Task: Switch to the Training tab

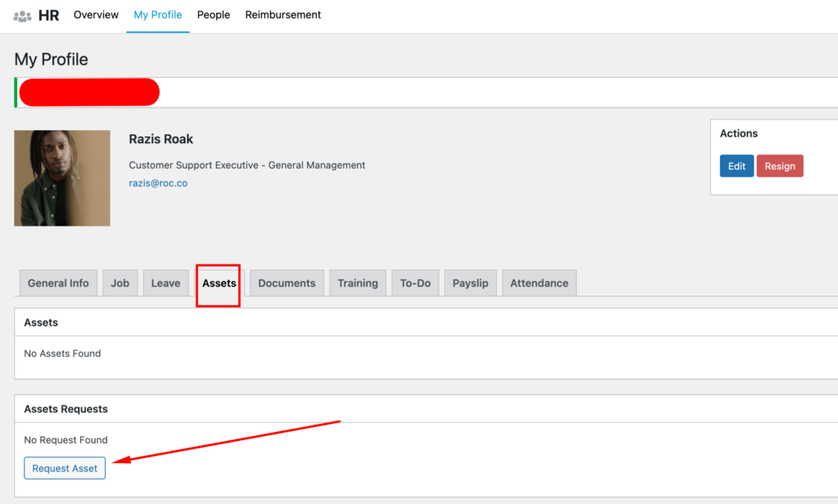Action: pyautogui.click(x=358, y=283)
